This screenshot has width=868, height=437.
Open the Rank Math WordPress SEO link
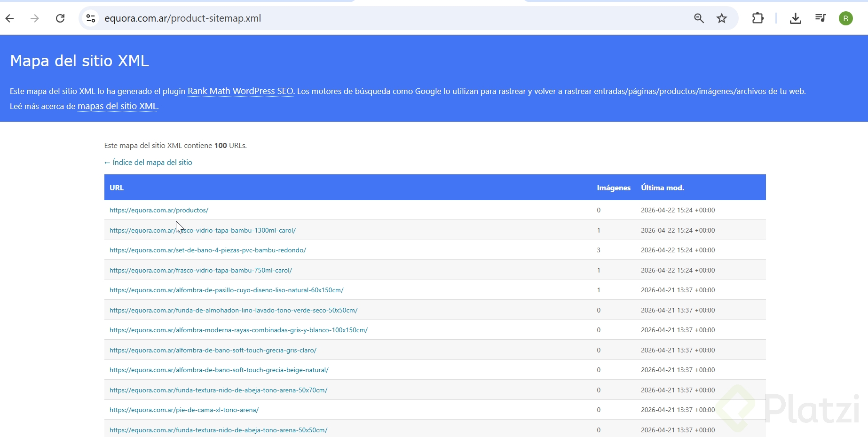(240, 91)
